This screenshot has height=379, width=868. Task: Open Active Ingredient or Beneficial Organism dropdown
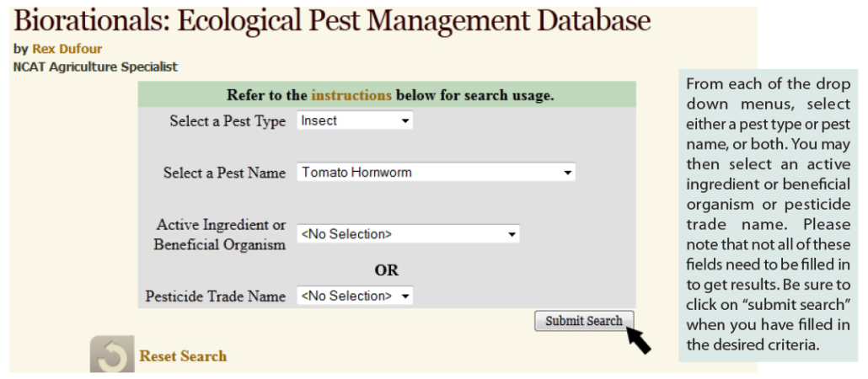pyautogui.click(x=408, y=234)
